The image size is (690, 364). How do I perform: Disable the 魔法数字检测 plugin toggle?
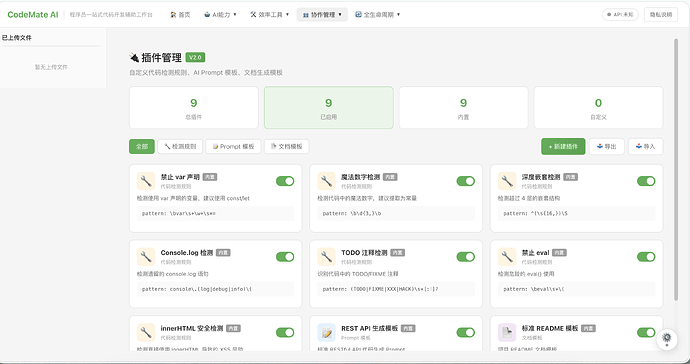pos(466,181)
